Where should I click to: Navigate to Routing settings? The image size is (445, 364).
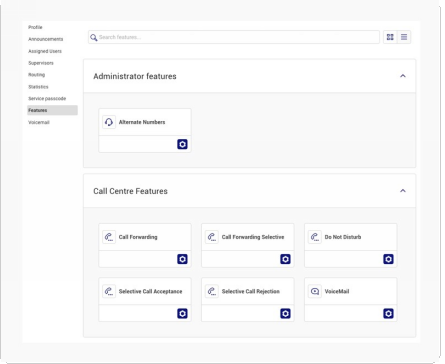tap(36, 75)
